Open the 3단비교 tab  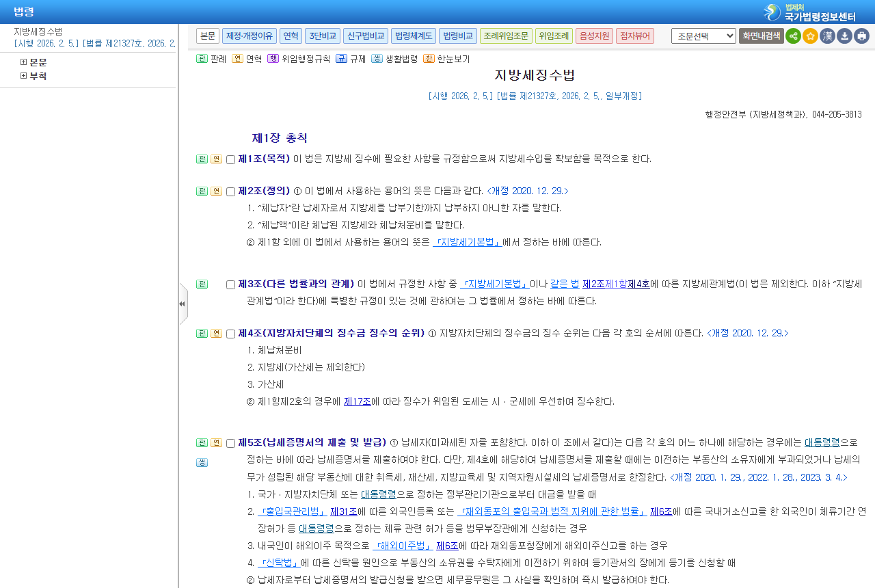pyautogui.click(x=323, y=36)
